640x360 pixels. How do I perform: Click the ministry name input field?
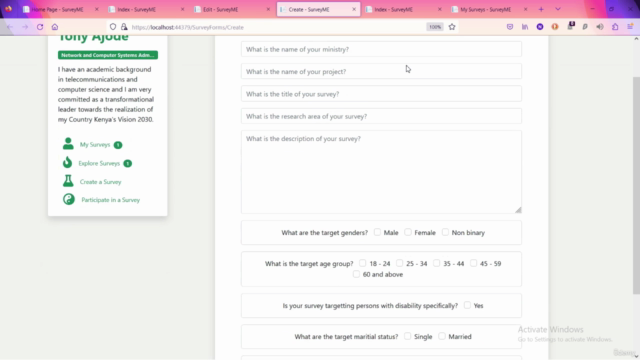[381, 49]
